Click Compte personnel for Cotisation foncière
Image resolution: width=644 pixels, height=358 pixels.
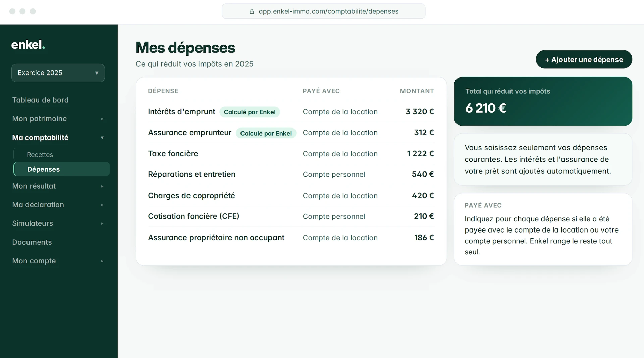click(334, 216)
